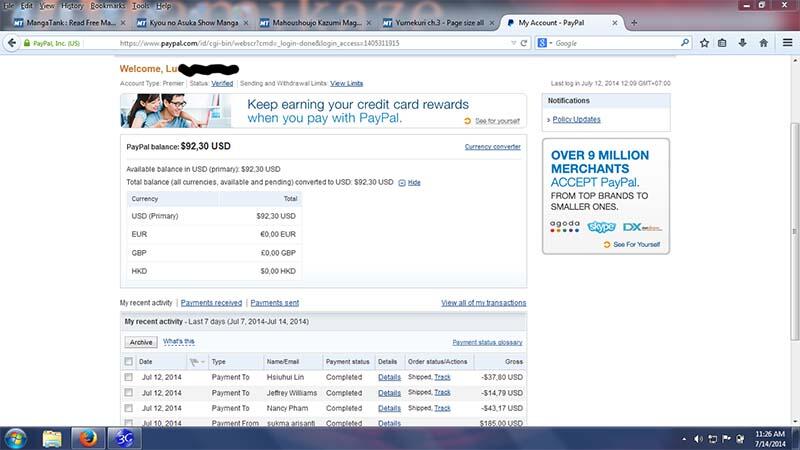Check the Jeffrey Williams transaction checkbox
The image size is (800, 450).
tap(129, 393)
